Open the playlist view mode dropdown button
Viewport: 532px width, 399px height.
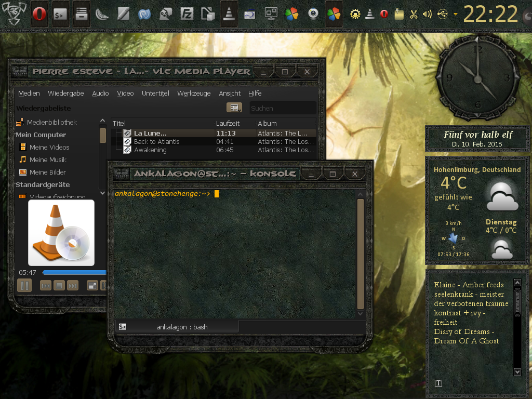click(234, 108)
